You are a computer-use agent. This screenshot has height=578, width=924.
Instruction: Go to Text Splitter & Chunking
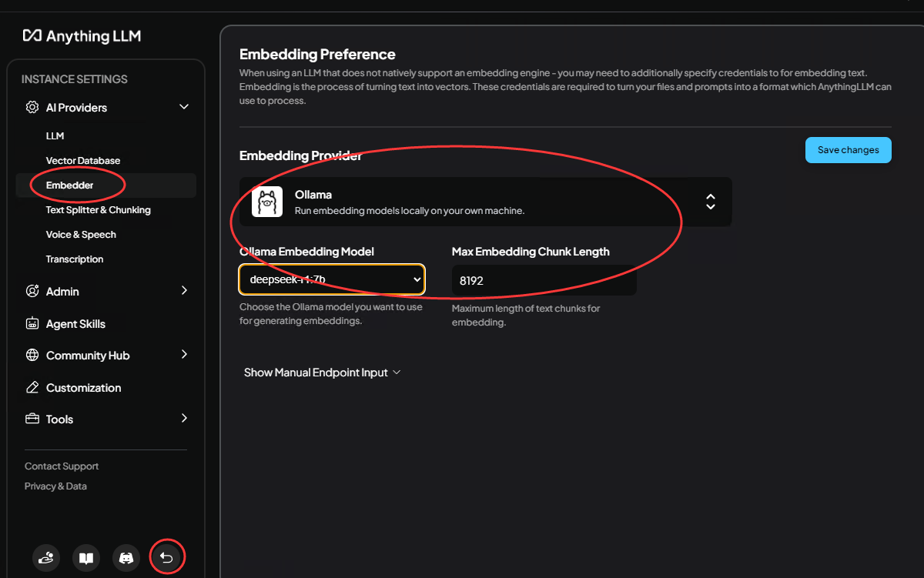coord(98,210)
